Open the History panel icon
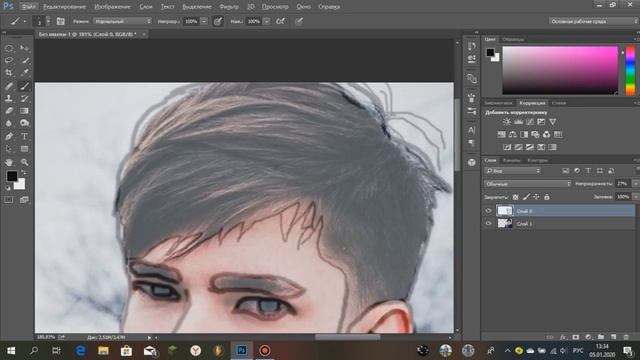The height and width of the screenshot is (360, 640). click(471, 46)
